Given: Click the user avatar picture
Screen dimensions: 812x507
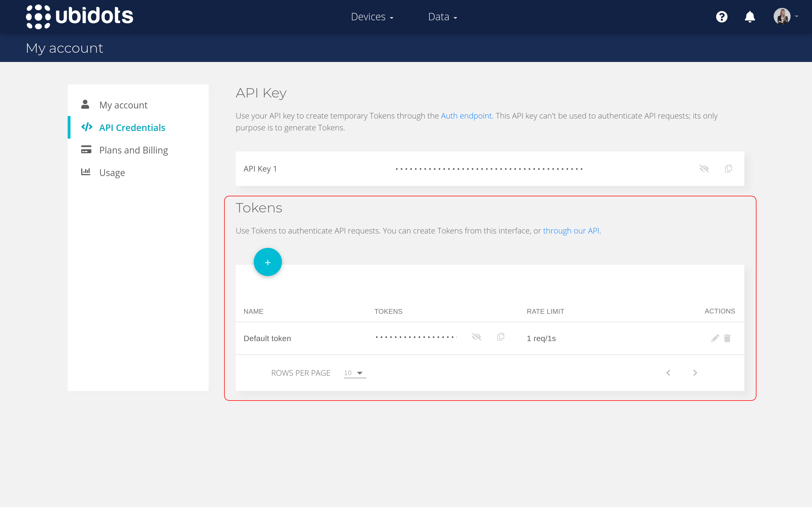Looking at the screenshot, I should coord(782,16).
